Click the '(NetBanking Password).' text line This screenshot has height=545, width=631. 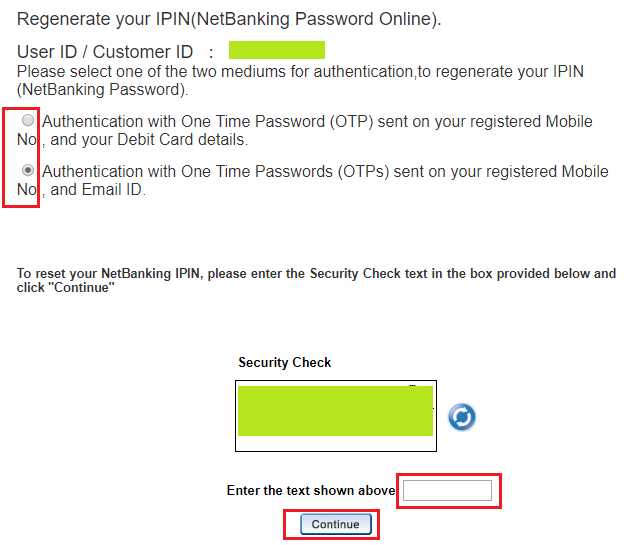point(103,90)
